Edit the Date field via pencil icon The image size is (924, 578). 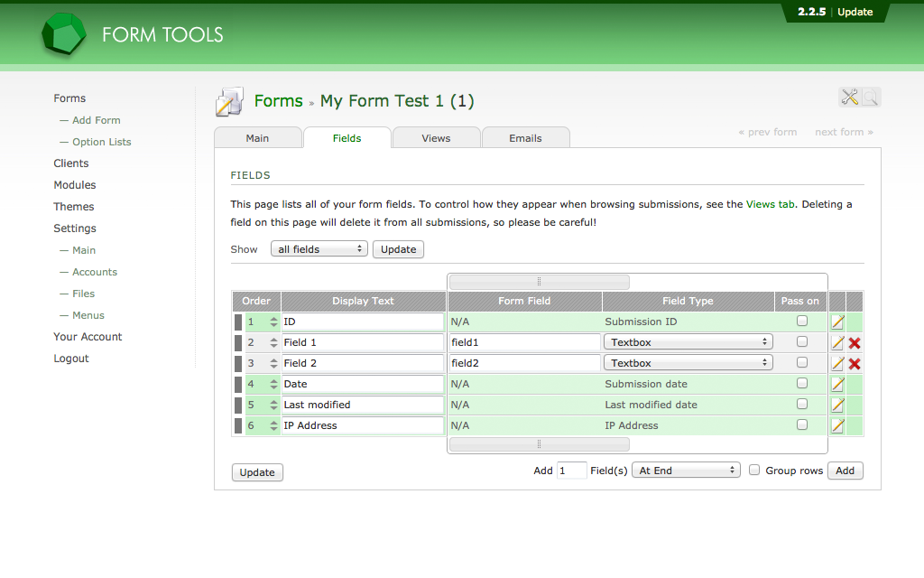(x=837, y=384)
